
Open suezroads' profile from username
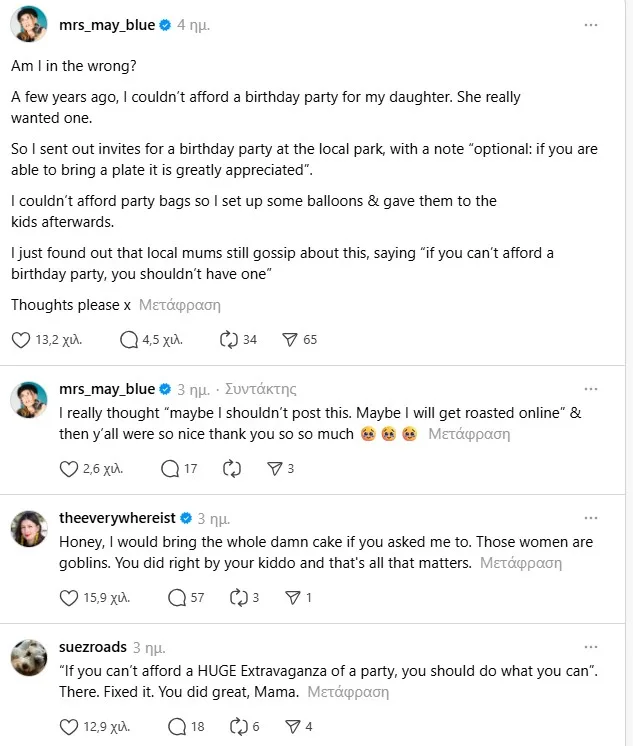tap(93, 647)
